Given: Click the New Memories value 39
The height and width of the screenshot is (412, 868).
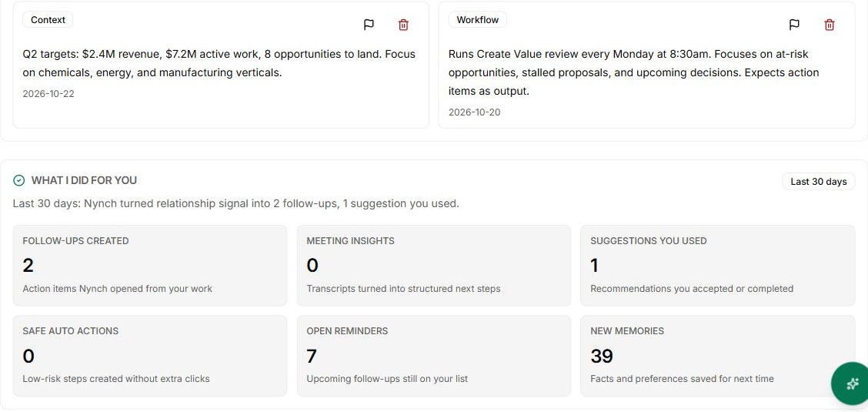Looking at the screenshot, I should (602, 356).
